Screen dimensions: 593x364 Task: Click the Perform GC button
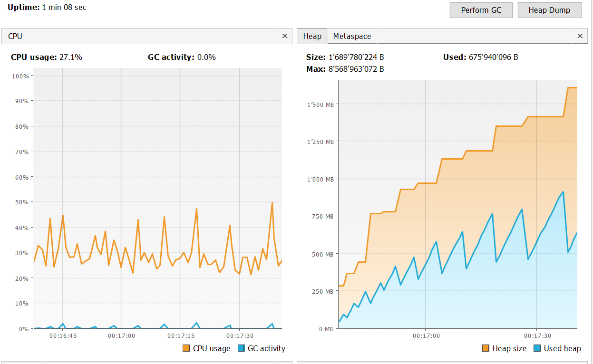(x=481, y=10)
